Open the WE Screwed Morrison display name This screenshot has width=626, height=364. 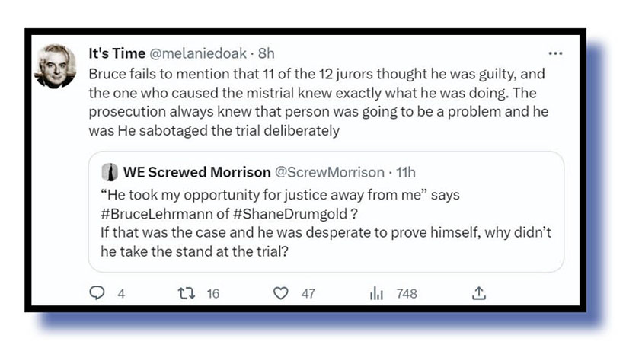[196, 172]
